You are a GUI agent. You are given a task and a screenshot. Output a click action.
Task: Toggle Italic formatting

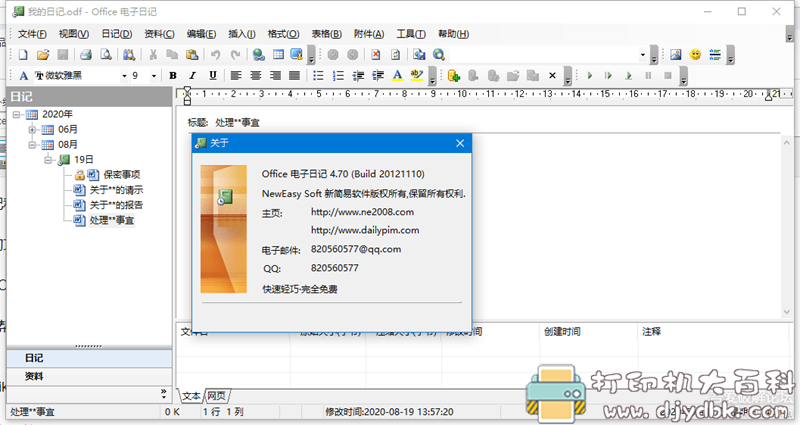coord(192,76)
